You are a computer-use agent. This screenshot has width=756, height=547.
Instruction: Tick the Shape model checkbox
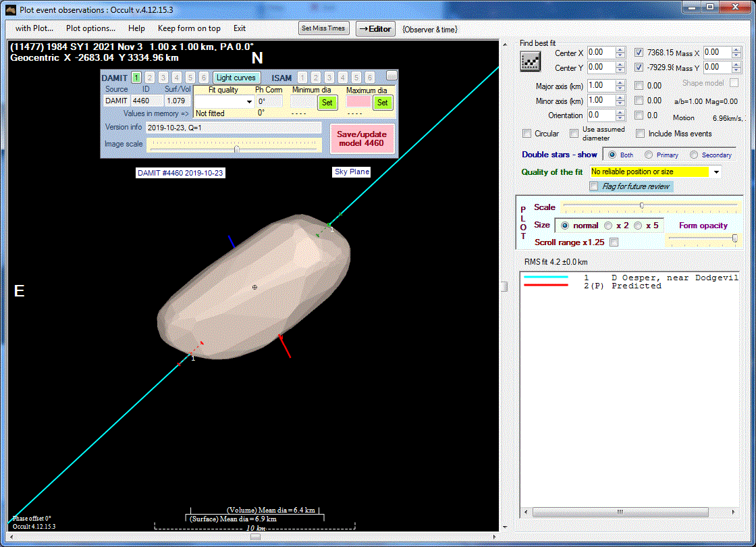[734, 83]
